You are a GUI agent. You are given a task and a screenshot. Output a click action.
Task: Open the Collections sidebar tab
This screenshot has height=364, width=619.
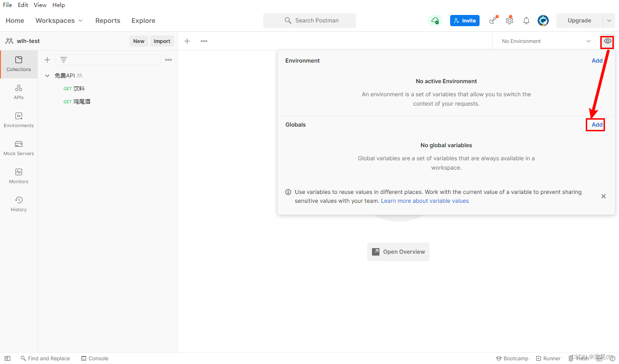pyautogui.click(x=19, y=64)
